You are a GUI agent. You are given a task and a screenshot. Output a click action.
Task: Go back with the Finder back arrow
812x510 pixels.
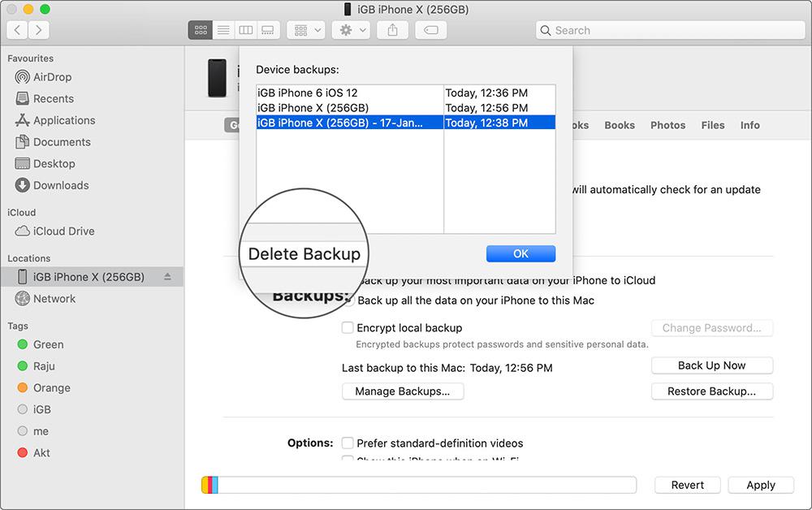point(17,30)
